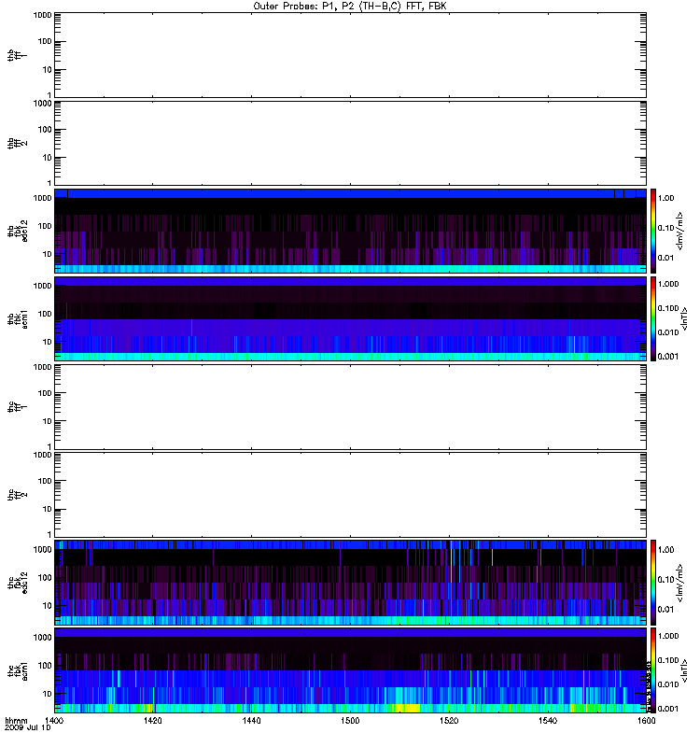Click the thc fbk scm1 color bar

653,670
